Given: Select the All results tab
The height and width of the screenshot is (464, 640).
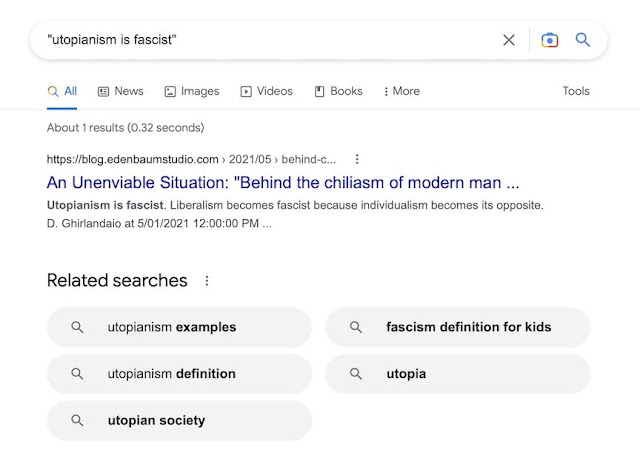Looking at the screenshot, I should tap(62, 91).
